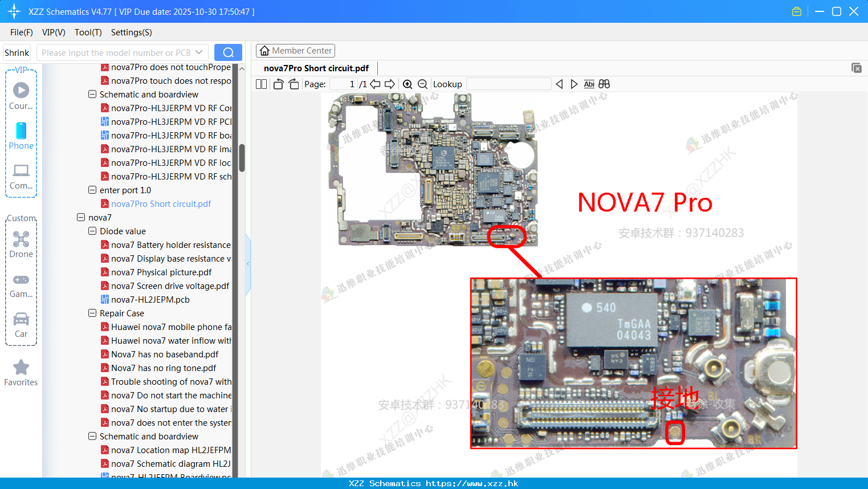This screenshot has width=868, height=489.
Task: Collapse the nova7 tree node
Action: 81,218
